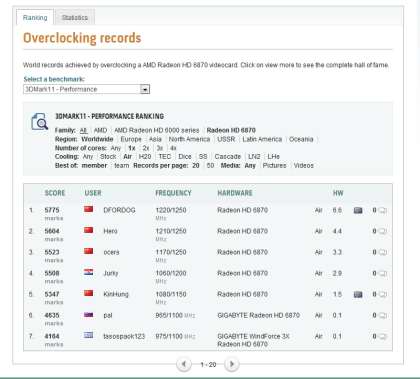Set region filter to Asia
The height and width of the screenshot is (379, 420).
tap(155, 139)
